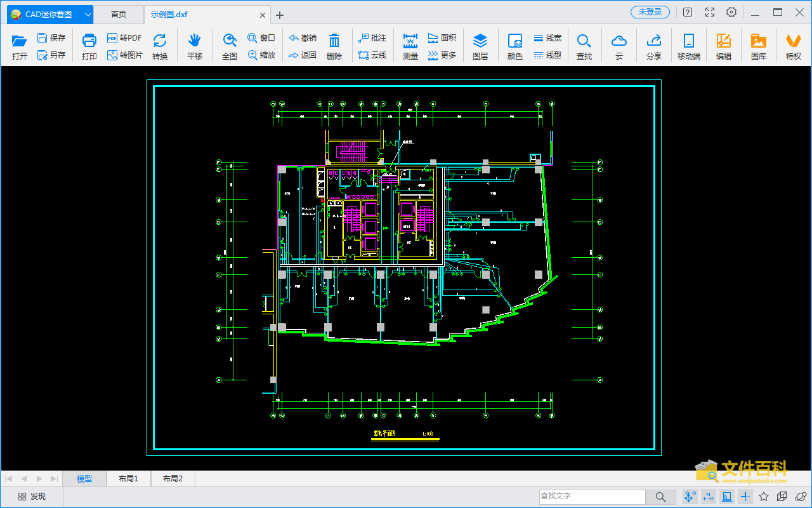Open the 测量 measure tool
The image size is (812, 508).
pos(410,46)
